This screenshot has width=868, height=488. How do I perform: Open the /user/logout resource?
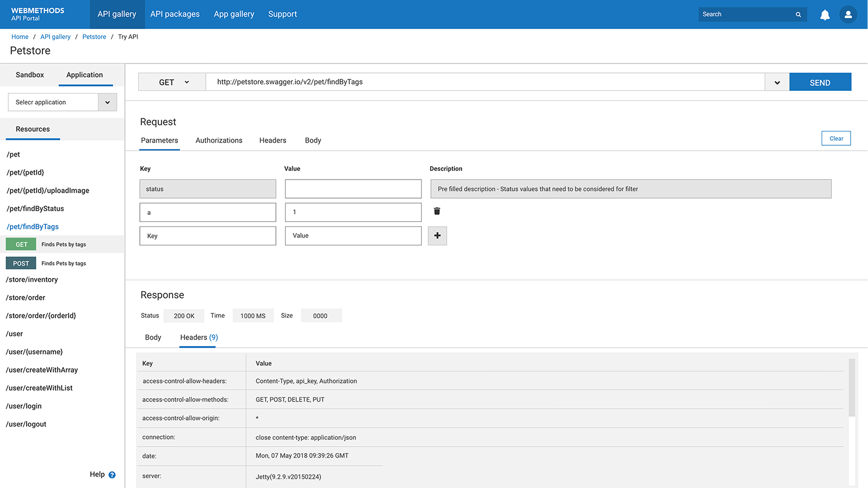coord(26,424)
